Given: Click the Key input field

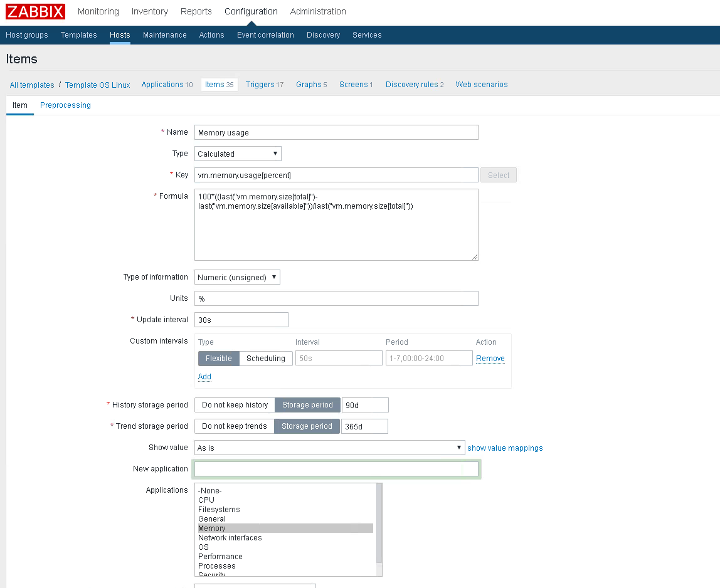Looking at the screenshot, I should tap(336, 175).
